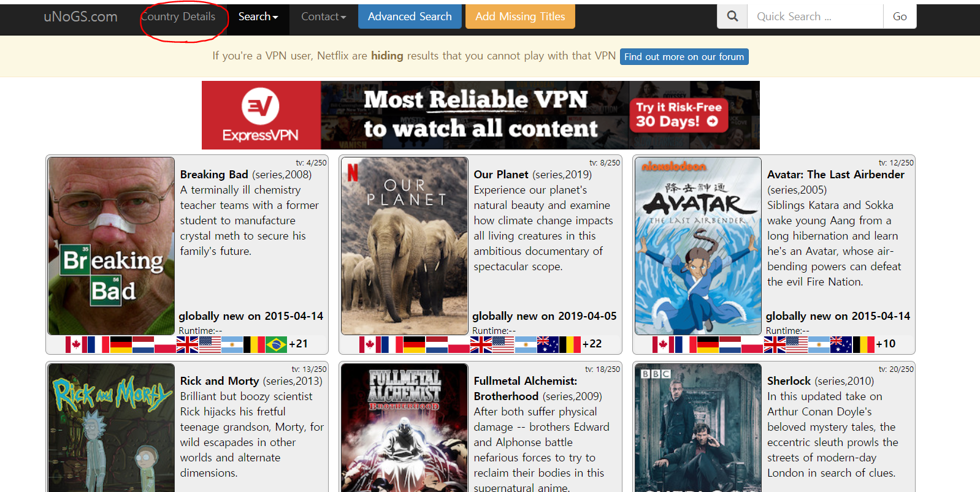The image size is (980, 492).
Task: Click the Our Planet title text
Action: pyautogui.click(x=501, y=175)
